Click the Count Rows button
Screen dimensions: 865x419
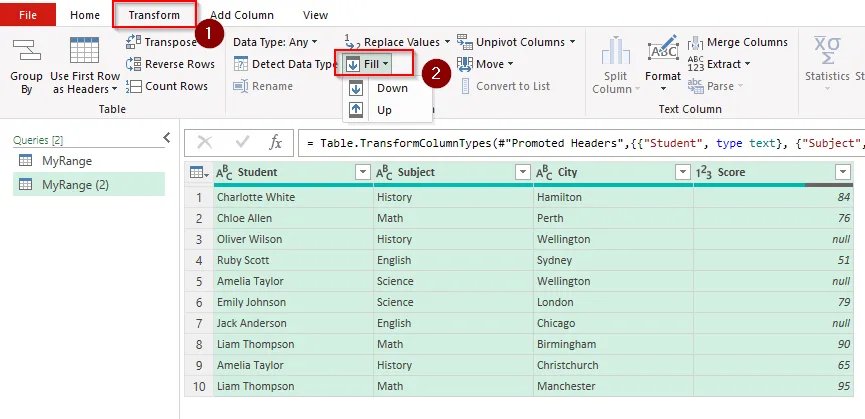(x=167, y=86)
